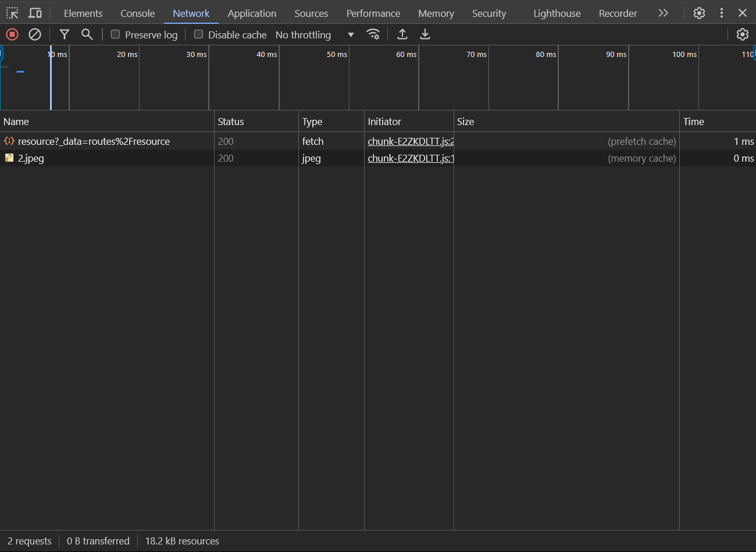Sort by the Initiator column header

[409, 122]
